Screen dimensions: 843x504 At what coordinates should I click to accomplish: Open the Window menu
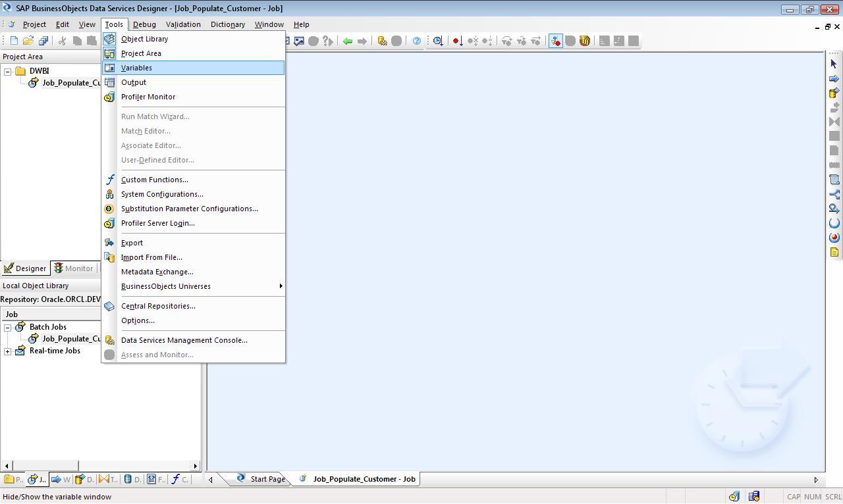(269, 24)
